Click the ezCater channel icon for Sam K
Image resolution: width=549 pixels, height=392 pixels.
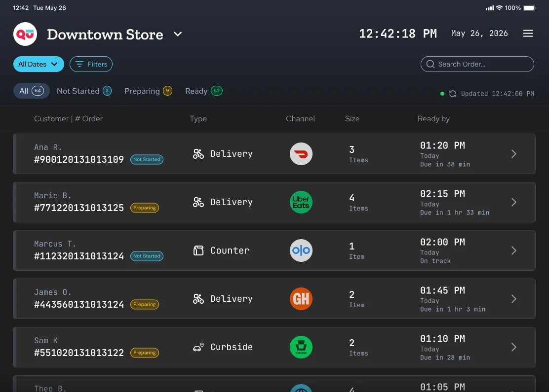coord(301,347)
